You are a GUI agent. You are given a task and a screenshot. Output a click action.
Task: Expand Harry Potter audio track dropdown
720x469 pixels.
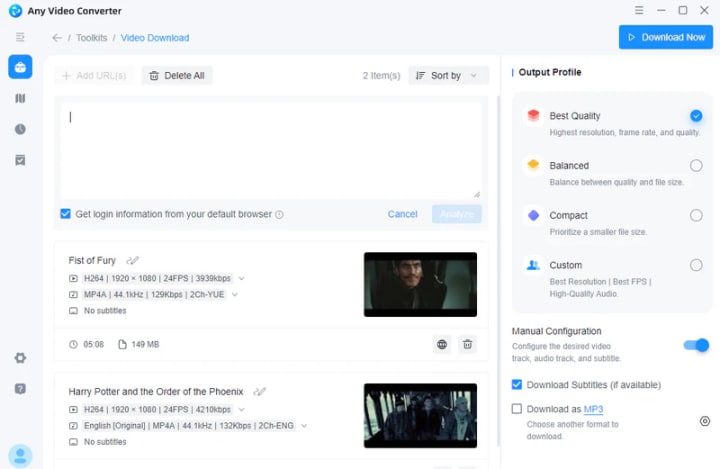304,426
